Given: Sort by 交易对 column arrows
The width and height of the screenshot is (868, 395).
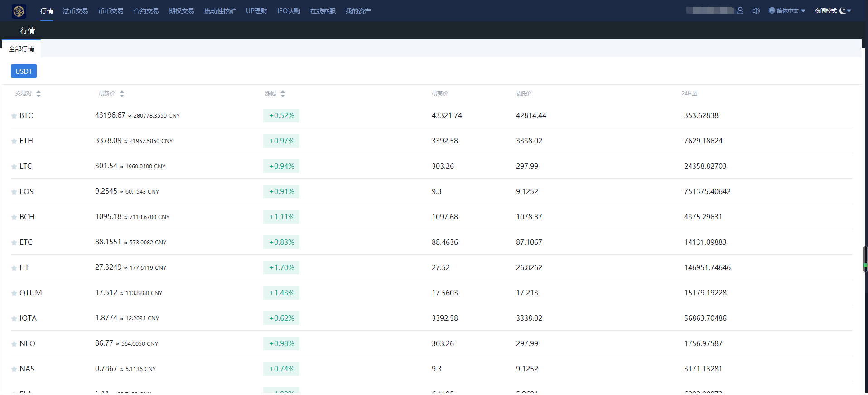Looking at the screenshot, I should pyautogui.click(x=39, y=94).
